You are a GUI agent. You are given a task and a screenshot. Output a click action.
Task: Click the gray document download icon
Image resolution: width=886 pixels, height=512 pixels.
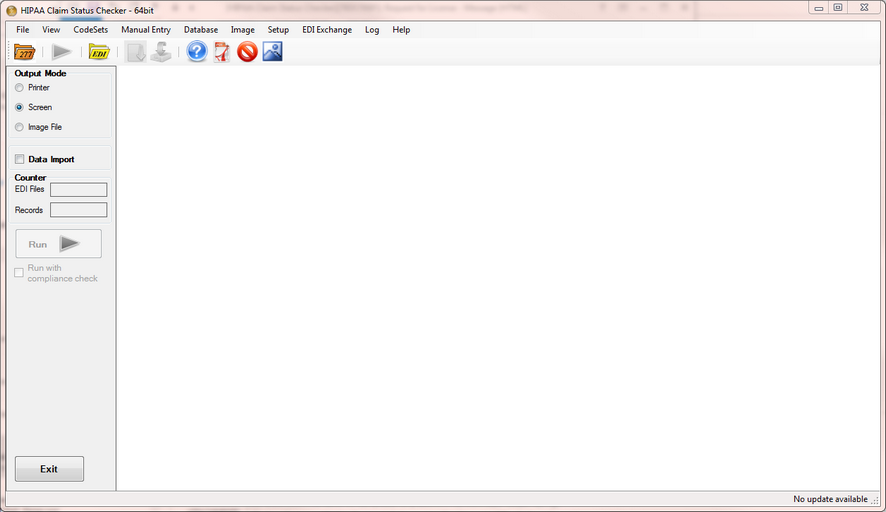coord(136,52)
